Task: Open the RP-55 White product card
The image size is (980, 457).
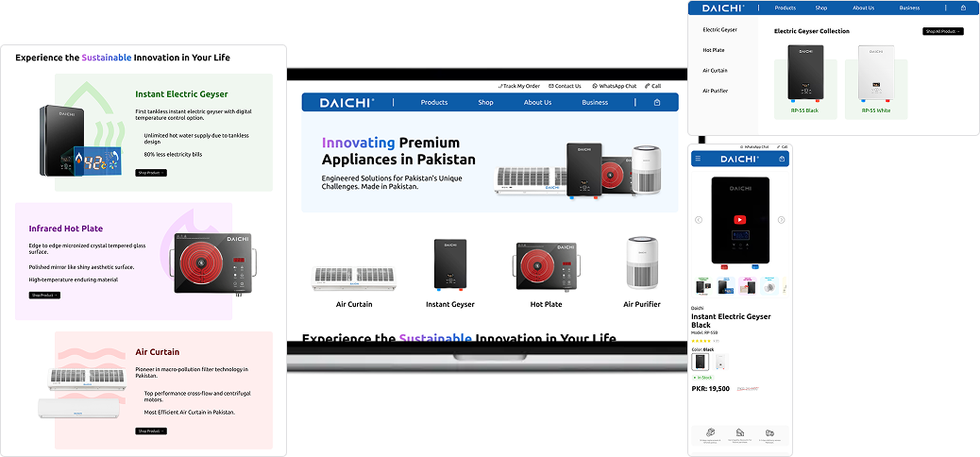Action: coord(876,82)
